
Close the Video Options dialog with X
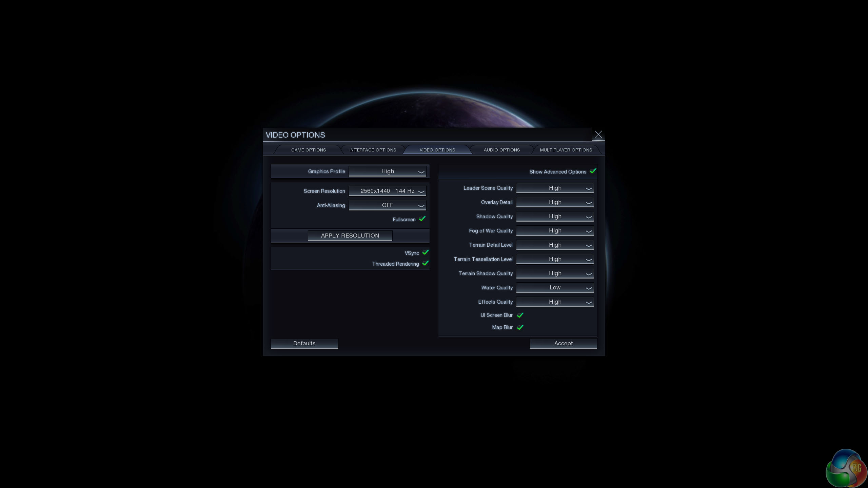pos(598,135)
